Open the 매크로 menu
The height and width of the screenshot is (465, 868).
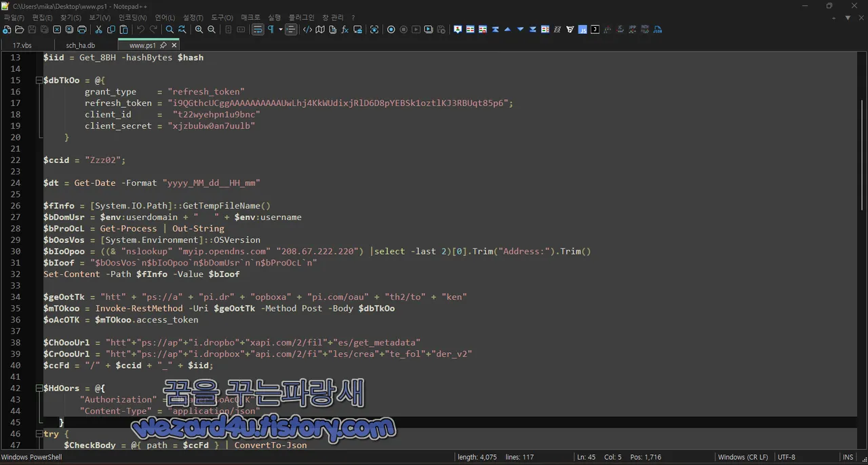click(x=250, y=18)
